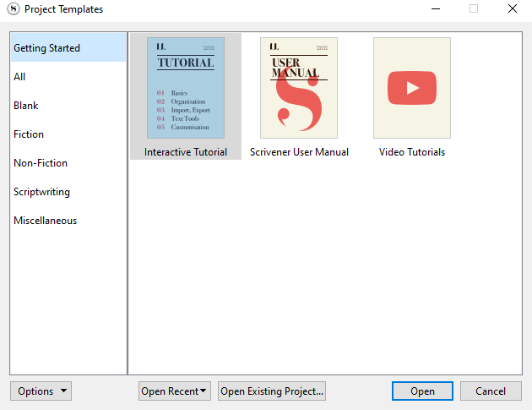Choose the Non-Fiction category
Image resolution: width=532 pixels, height=410 pixels.
pos(68,163)
